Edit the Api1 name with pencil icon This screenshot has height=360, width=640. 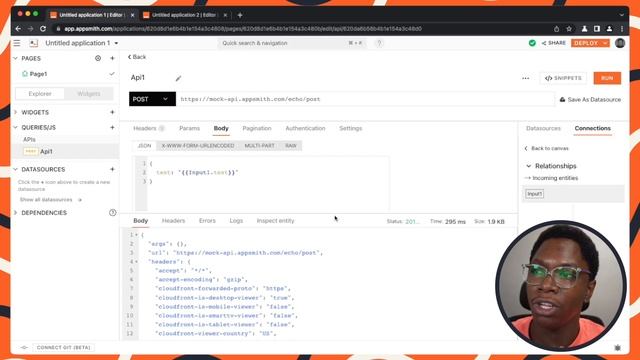(x=178, y=78)
